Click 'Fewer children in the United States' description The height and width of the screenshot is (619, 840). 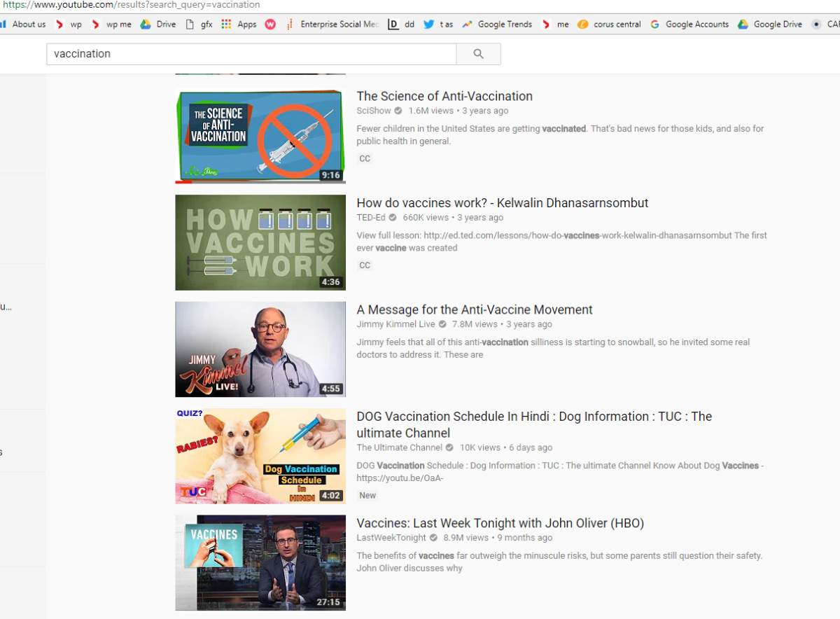560,135
